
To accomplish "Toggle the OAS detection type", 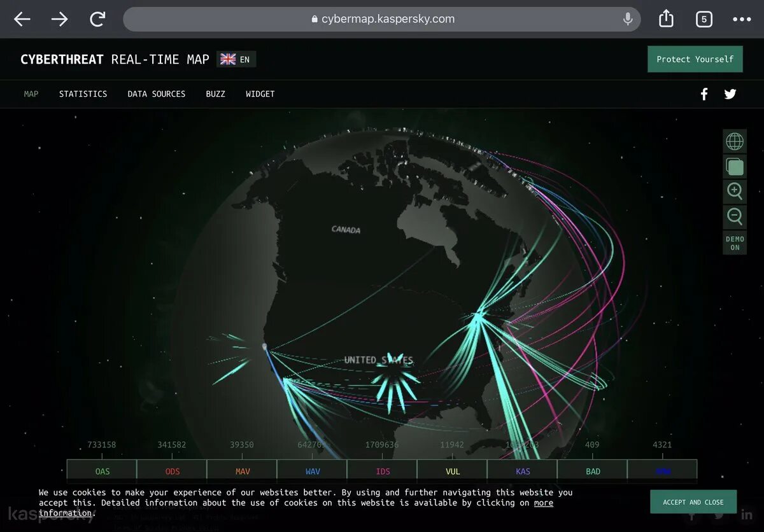I will 102,472.
